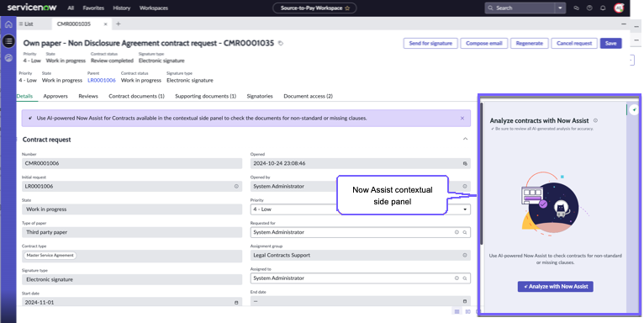
Task: Click the global Search field
Action: click(x=520, y=8)
